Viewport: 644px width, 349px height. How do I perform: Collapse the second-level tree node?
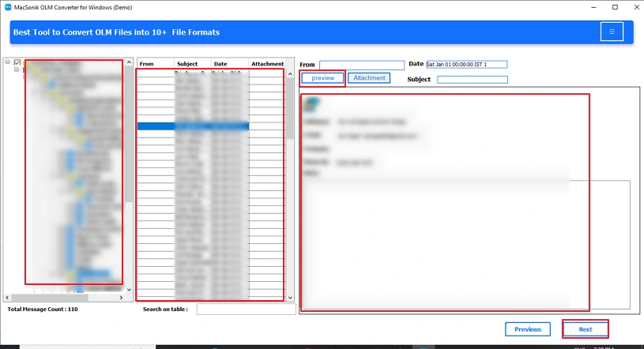point(16,69)
